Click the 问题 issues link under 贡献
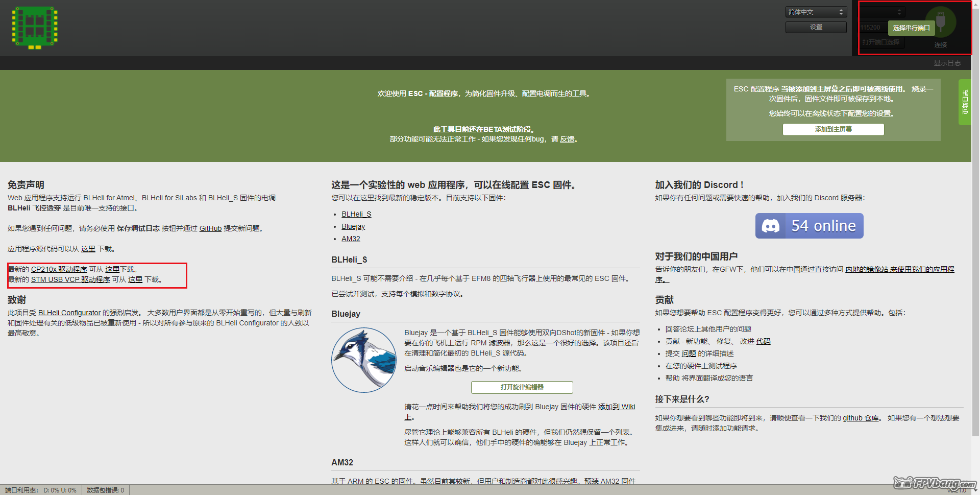Image resolution: width=980 pixels, height=495 pixels. pos(689,353)
